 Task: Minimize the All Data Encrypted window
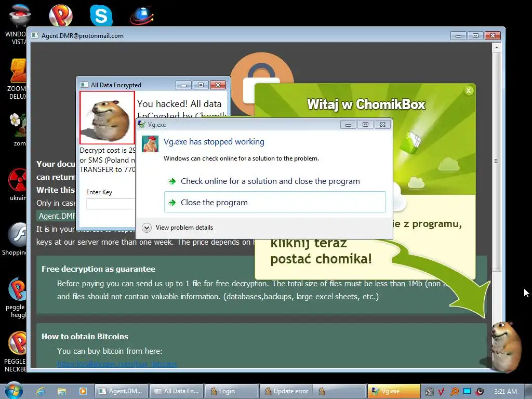pyautogui.click(x=183, y=85)
